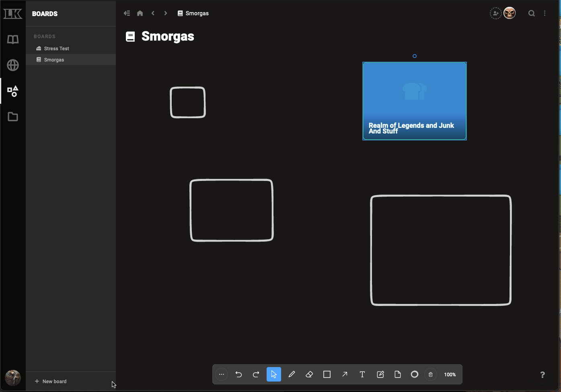Image resolution: width=561 pixels, height=392 pixels.
Task: Go to the Home icon
Action: pos(140,13)
